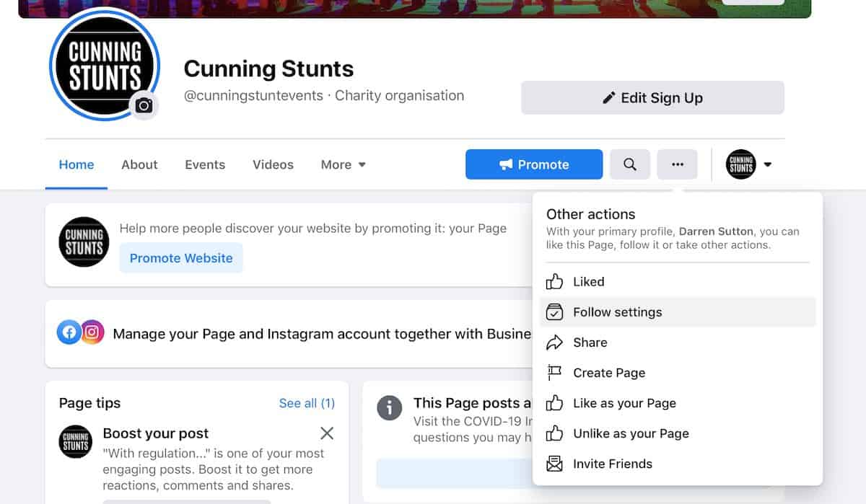
Task: Click the Invite Friends envelope icon
Action: point(554,464)
